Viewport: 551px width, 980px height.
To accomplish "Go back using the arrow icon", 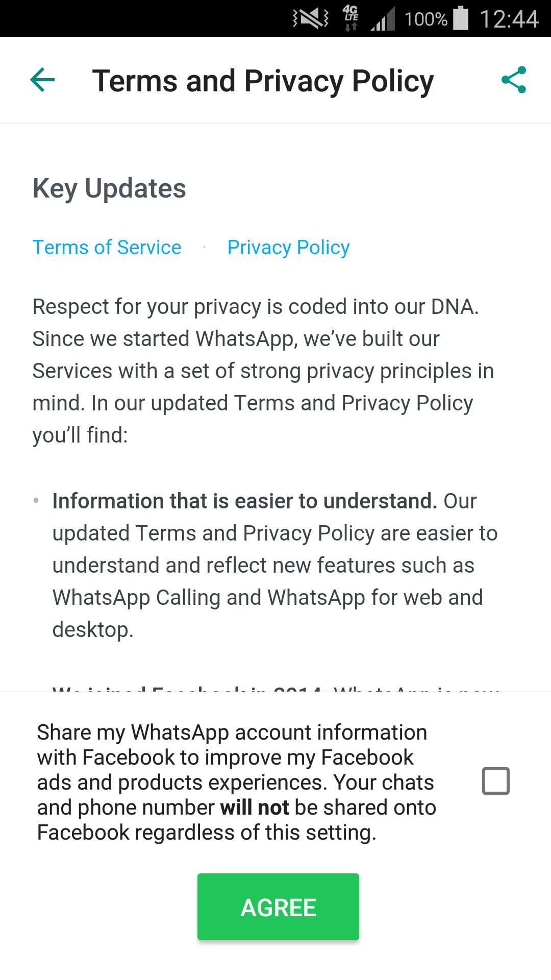I will coord(43,80).
